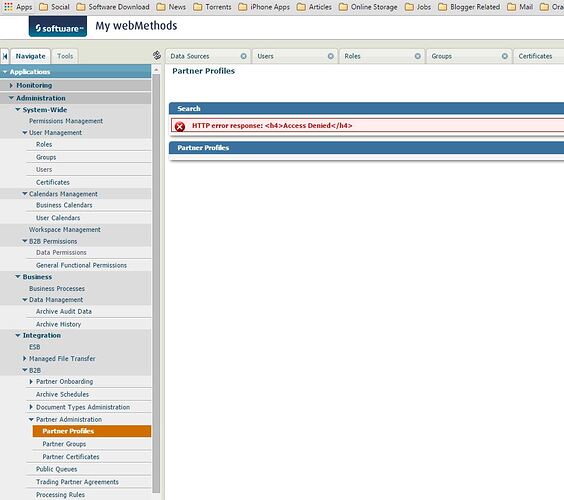This screenshot has width=564, height=500.
Task: Open the Torrents bookmarks folder
Action: [x=212, y=6]
